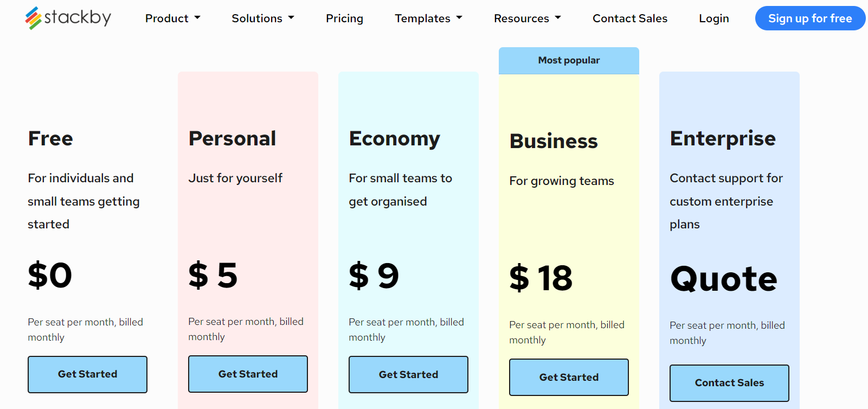Open the Resources dropdown menu
Image resolution: width=868 pixels, height=409 pixels.
click(526, 18)
